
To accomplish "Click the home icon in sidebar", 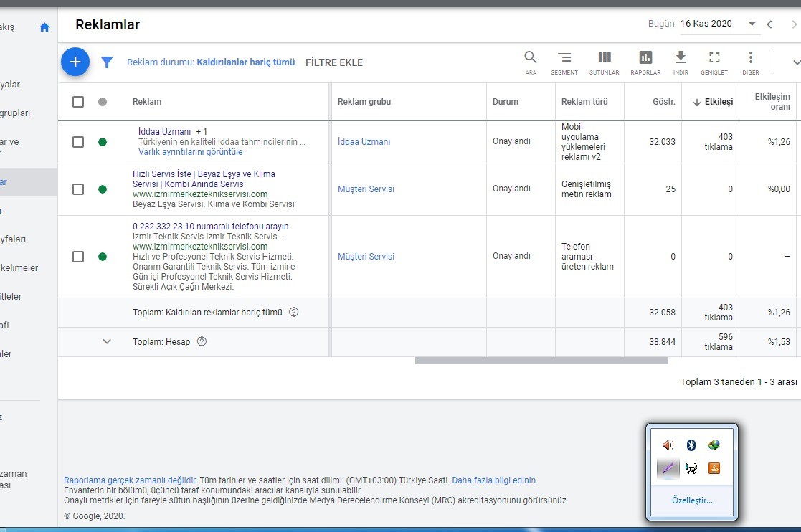I will tap(44, 27).
